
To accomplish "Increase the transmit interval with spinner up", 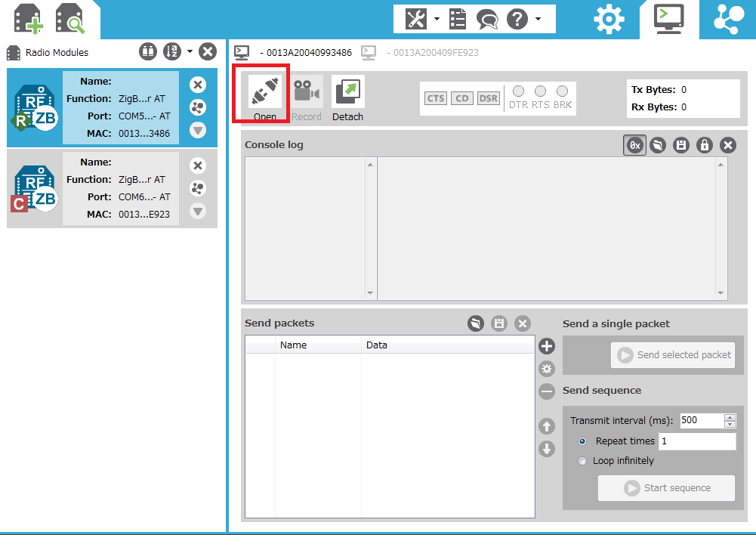I will 730,417.
